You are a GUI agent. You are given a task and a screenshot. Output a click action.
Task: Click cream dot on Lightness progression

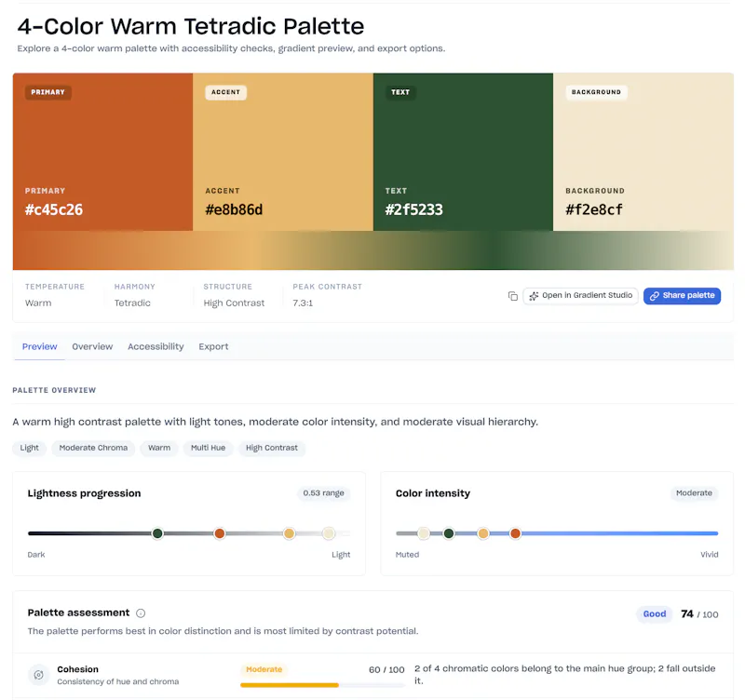point(329,533)
